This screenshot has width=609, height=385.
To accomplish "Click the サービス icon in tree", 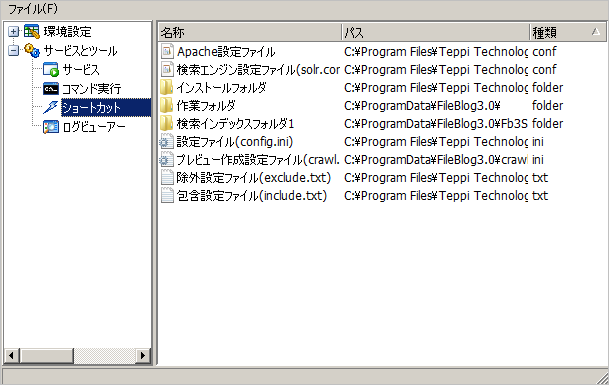I will coord(51,70).
